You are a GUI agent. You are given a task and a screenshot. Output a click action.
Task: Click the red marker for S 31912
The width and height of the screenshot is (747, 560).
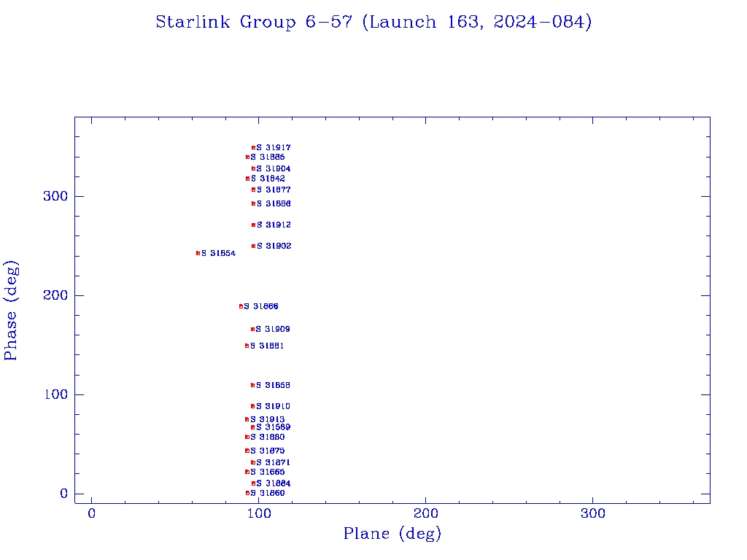point(253,225)
